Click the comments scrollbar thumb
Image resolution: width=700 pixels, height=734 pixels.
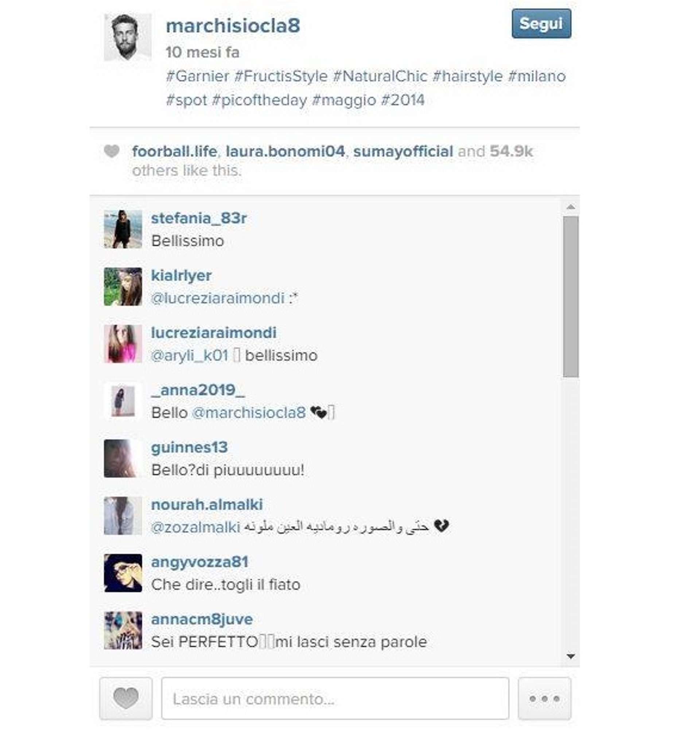coord(571,297)
